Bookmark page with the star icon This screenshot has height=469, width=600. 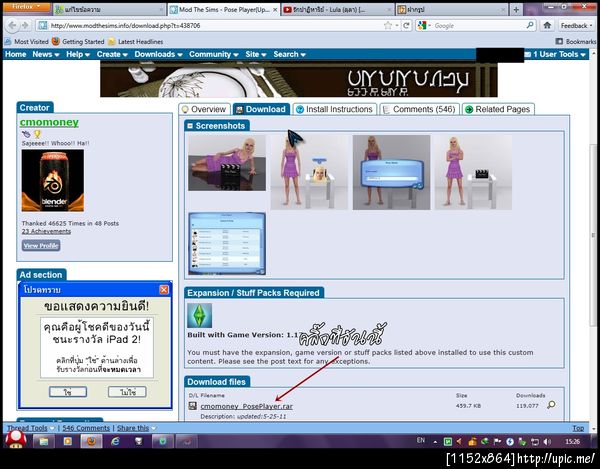[388, 26]
